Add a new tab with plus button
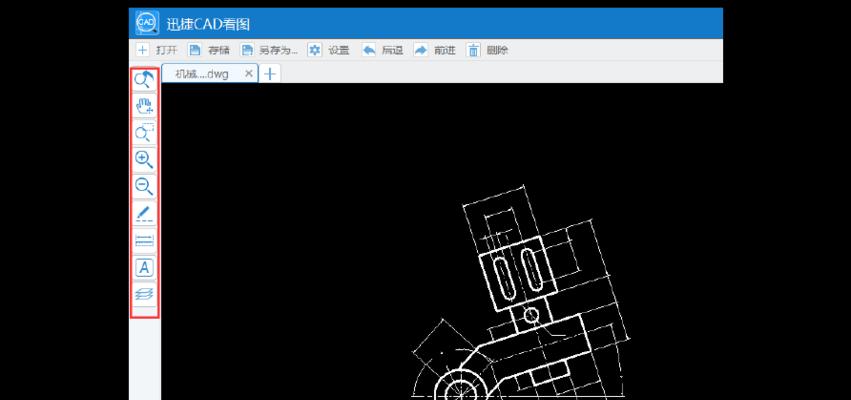Screen dimensions: 851x400 (270, 74)
